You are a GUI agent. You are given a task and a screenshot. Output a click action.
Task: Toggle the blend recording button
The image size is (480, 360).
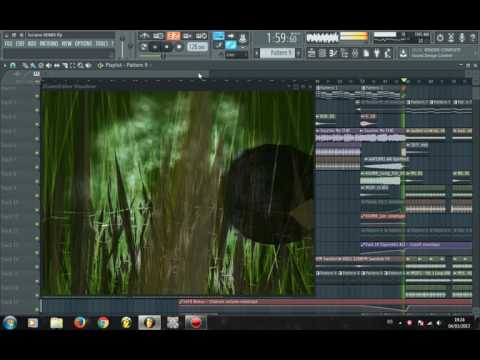pos(187,36)
